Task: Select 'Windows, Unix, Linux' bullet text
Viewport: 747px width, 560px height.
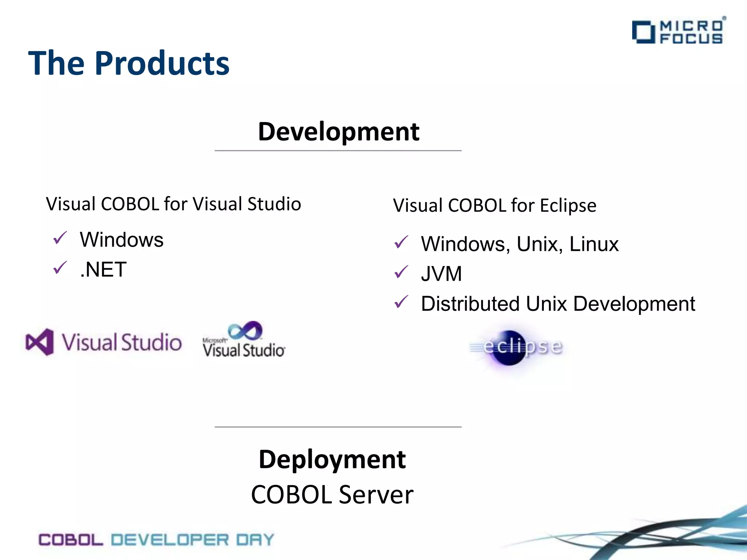Action: (x=520, y=244)
